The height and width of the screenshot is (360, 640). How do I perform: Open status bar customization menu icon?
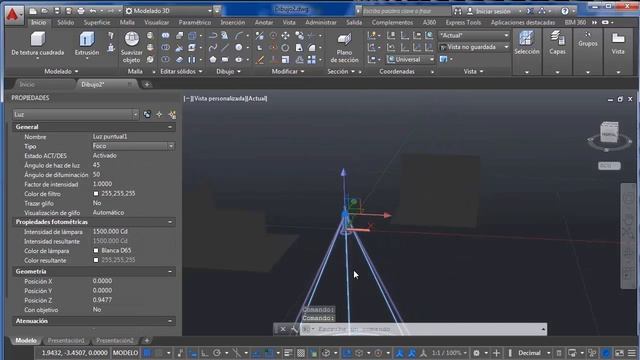click(631, 353)
